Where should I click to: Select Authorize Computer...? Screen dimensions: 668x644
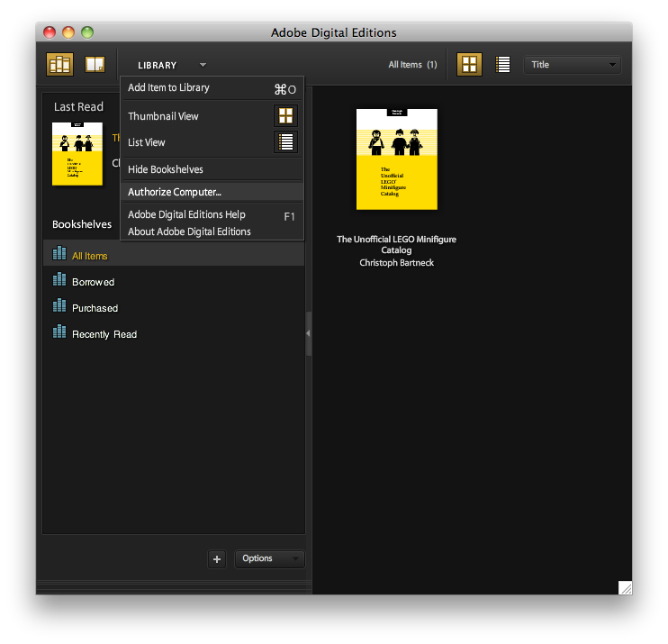tap(212, 192)
